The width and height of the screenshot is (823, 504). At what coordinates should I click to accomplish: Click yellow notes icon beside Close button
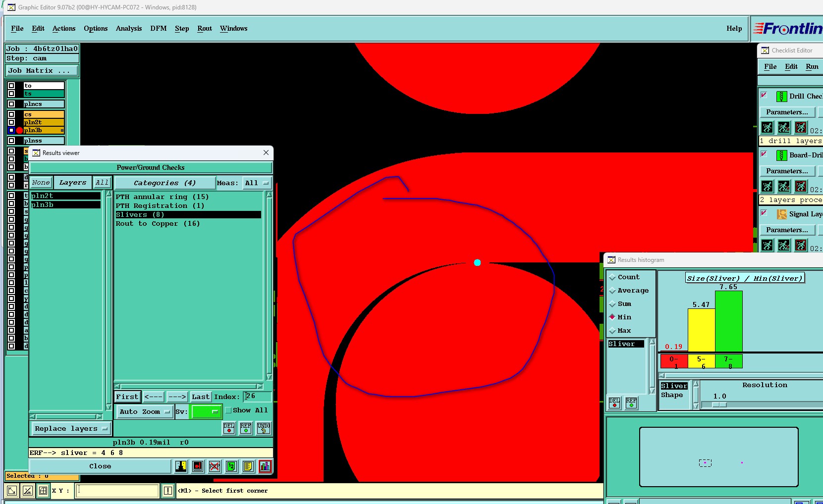coord(248,466)
